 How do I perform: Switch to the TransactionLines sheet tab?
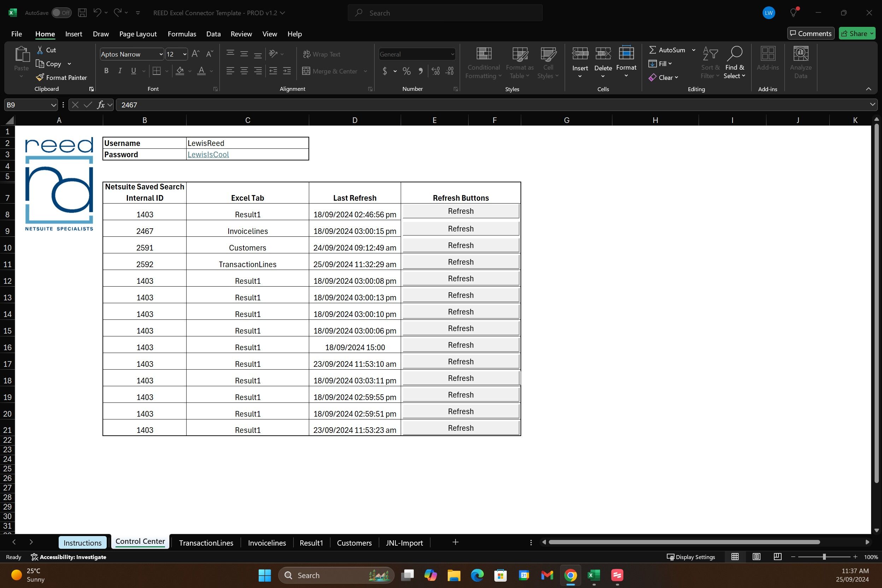coord(206,543)
